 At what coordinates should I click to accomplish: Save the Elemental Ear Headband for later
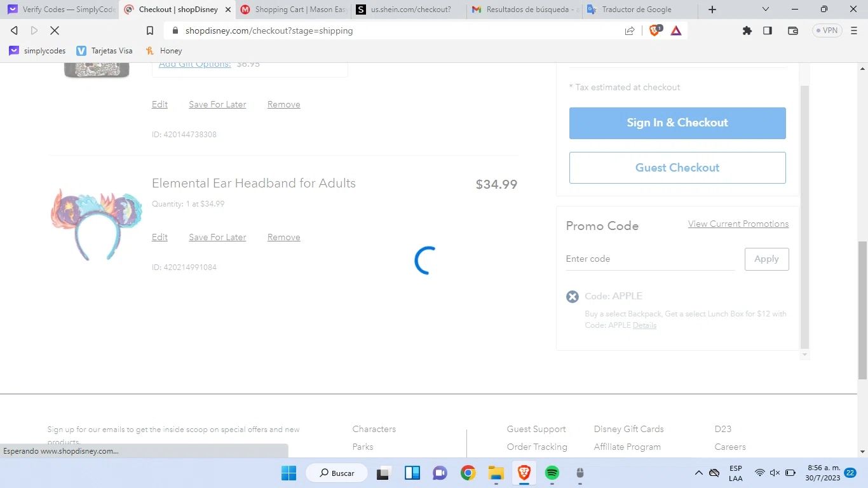pyautogui.click(x=217, y=237)
